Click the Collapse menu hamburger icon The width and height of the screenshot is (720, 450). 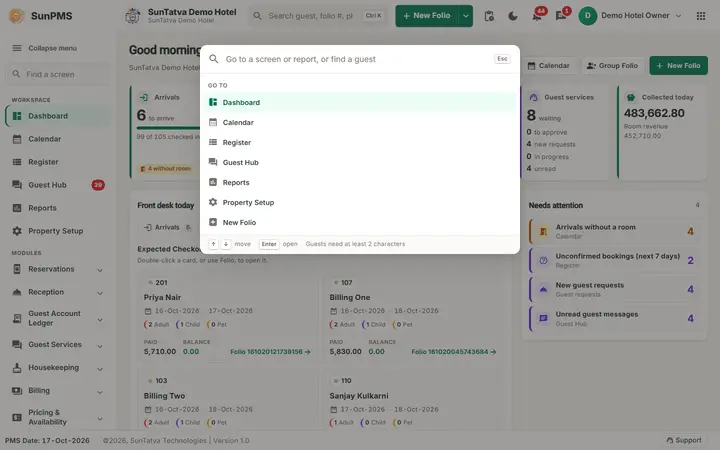tap(17, 48)
